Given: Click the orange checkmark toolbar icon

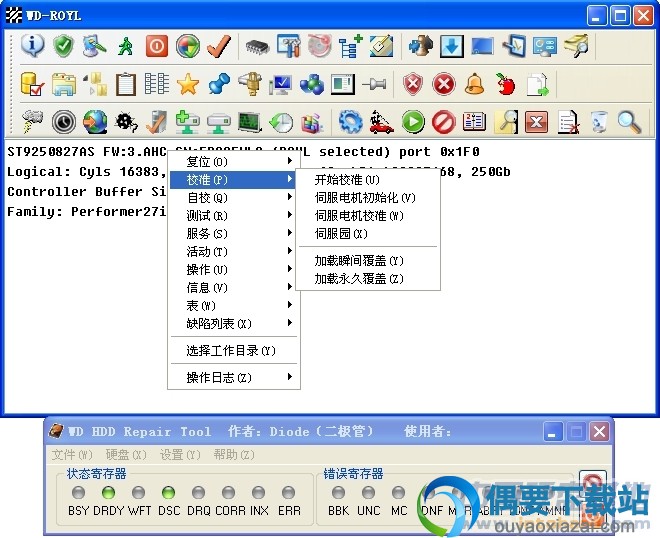Looking at the screenshot, I should (219, 45).
